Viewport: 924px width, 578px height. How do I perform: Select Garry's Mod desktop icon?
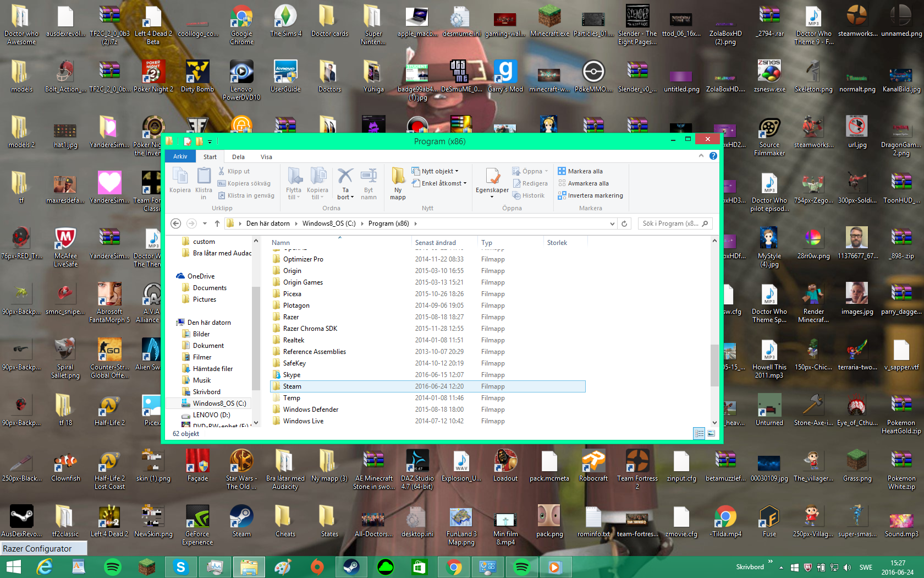[x=505, y=77]
